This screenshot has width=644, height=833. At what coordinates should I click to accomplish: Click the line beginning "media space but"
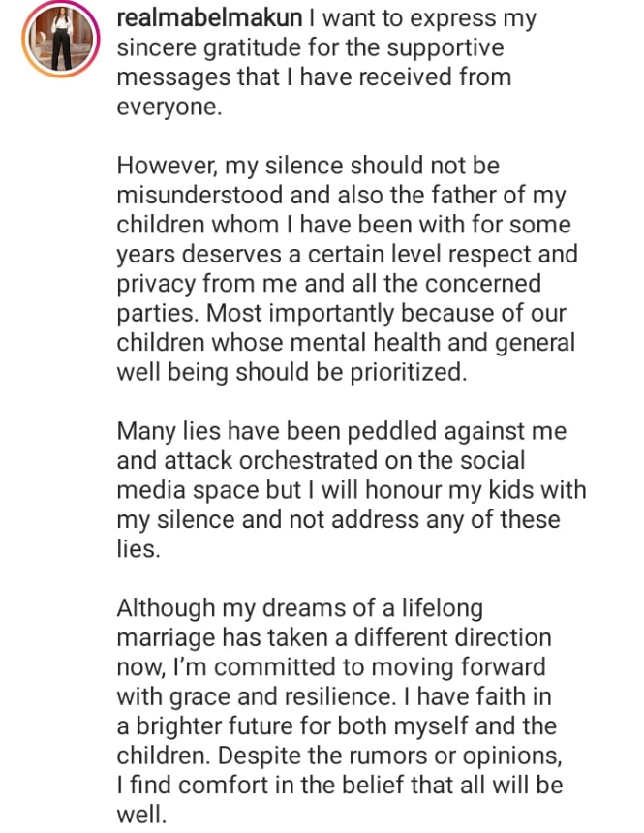[x=352, y=489]
